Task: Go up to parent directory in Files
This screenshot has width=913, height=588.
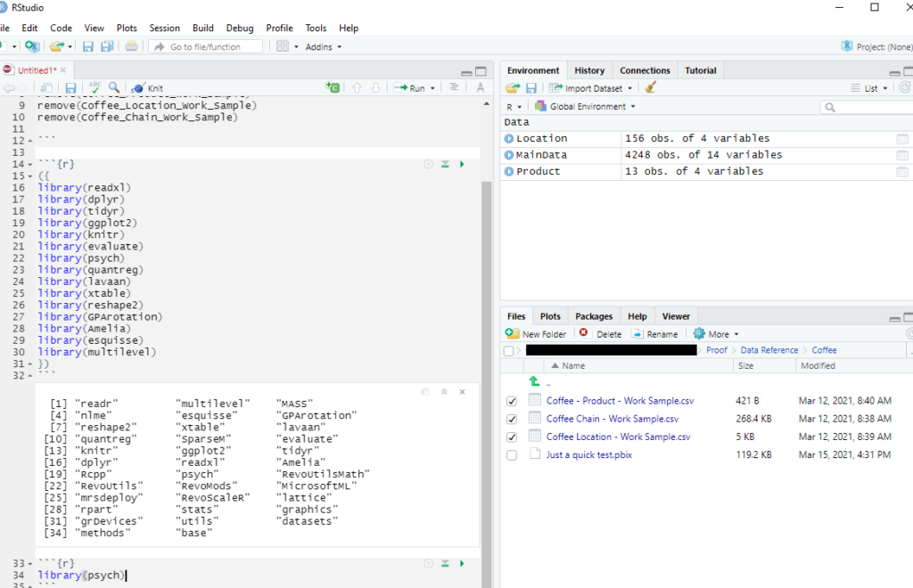Action: click(x=535, y=381)
